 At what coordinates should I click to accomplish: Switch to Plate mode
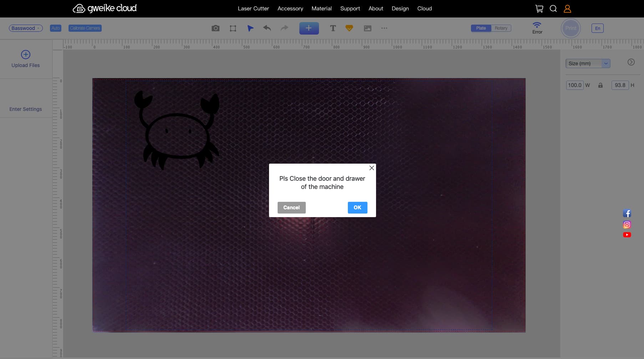point(481,28)
